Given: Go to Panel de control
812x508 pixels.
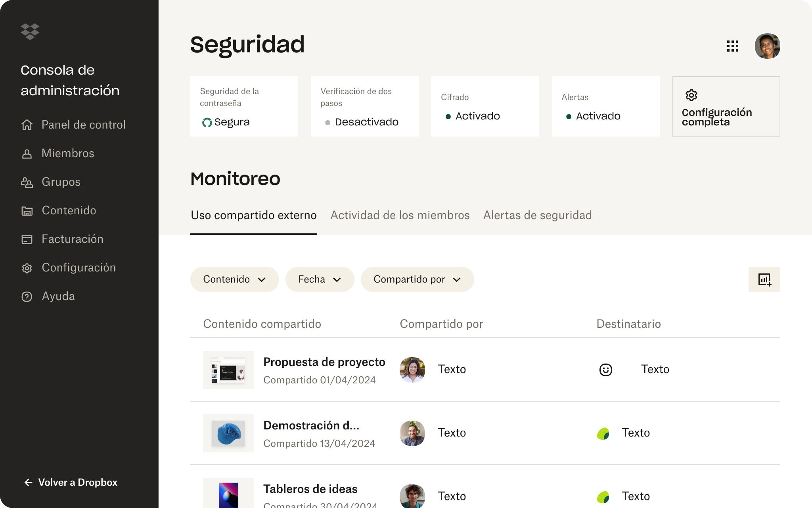Looking at the screenshot, I should click(73, 125).
